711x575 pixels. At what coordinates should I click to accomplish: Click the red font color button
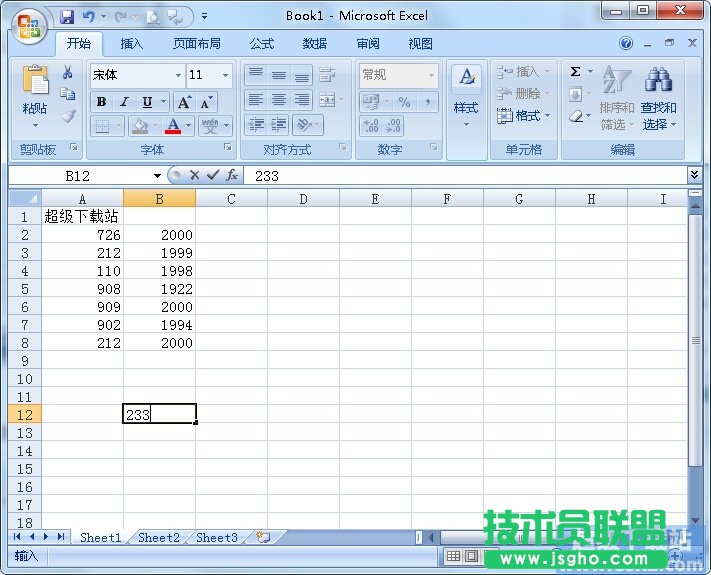click(173, 126)
